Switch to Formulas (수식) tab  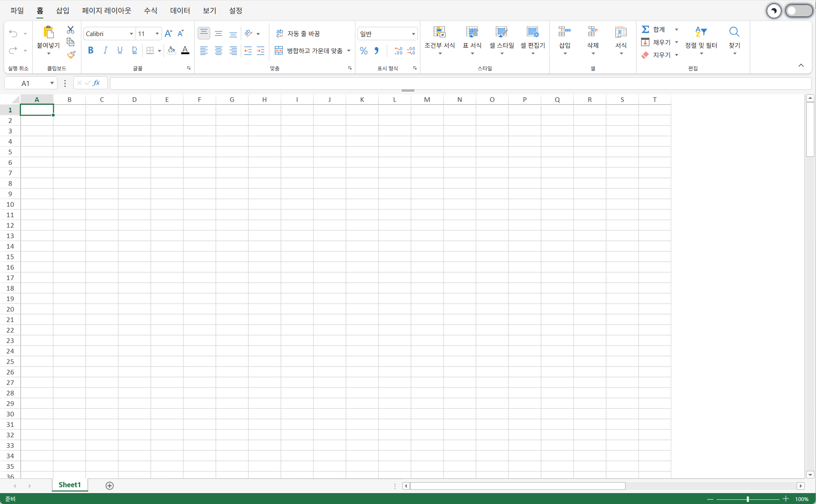point(151,10)
